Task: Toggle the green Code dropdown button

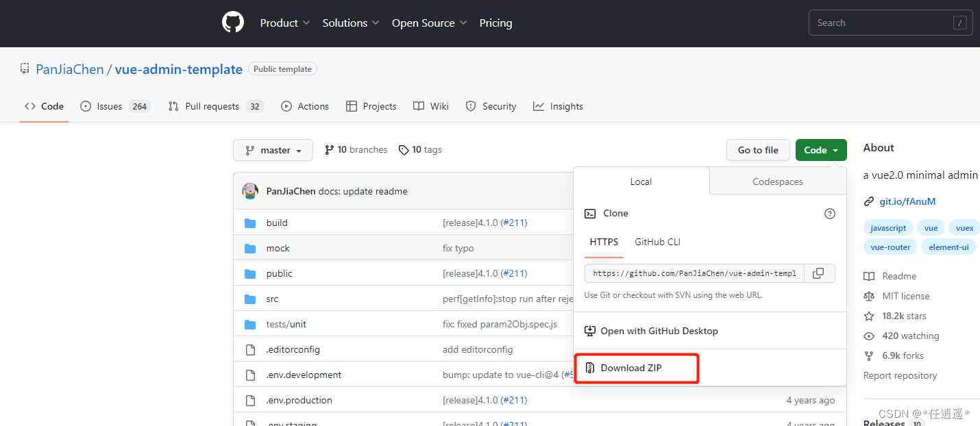Action: click(x=821, y=150)
